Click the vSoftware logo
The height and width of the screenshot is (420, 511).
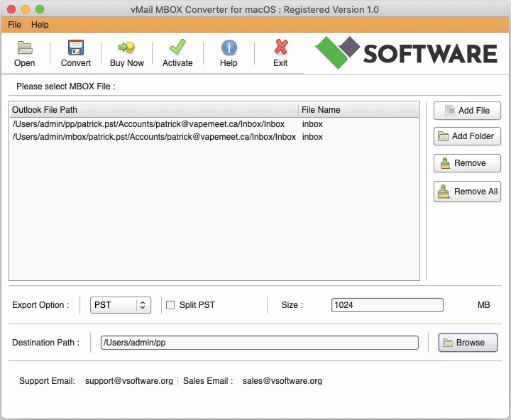pyautogui.click(x=406, y=53)
